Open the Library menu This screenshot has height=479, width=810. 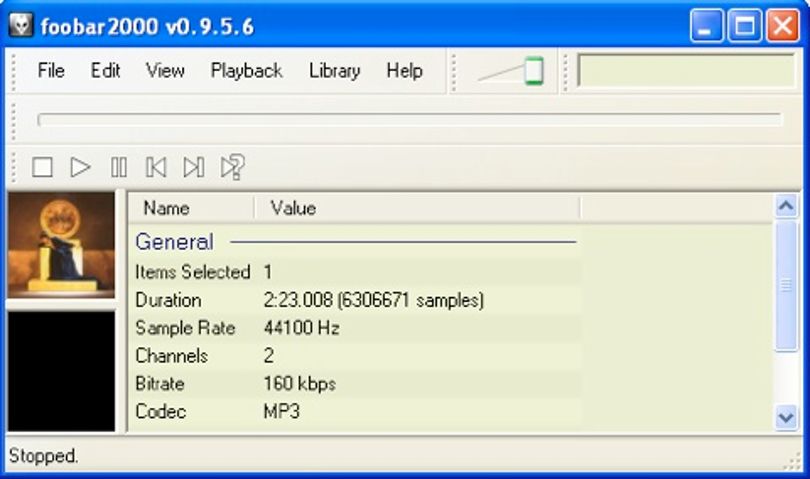tap(334, 71)
